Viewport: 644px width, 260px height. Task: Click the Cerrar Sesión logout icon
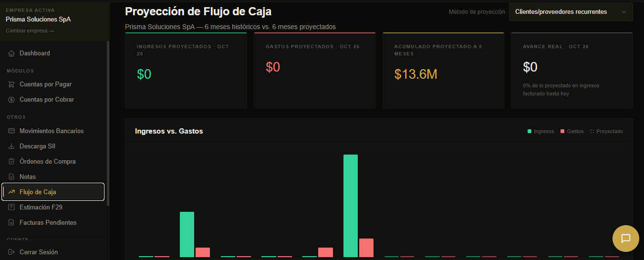pyautogui.click(x=11, y=252)
